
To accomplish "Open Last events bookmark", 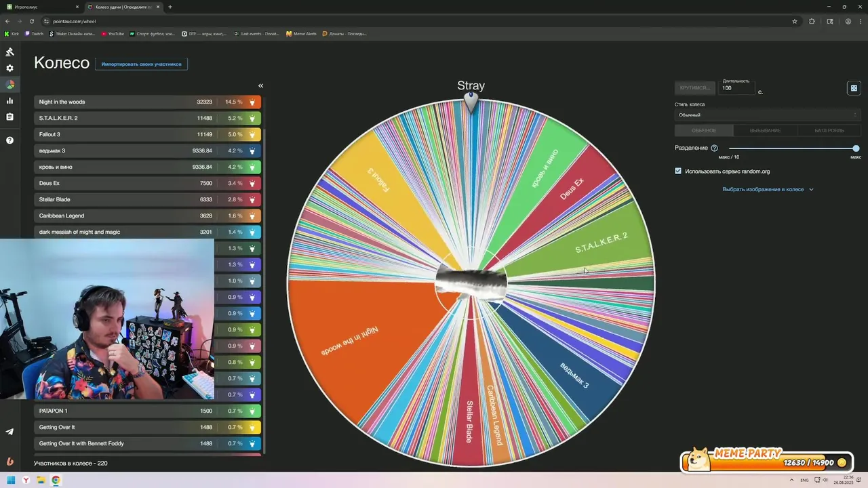I will pos(256,33).
